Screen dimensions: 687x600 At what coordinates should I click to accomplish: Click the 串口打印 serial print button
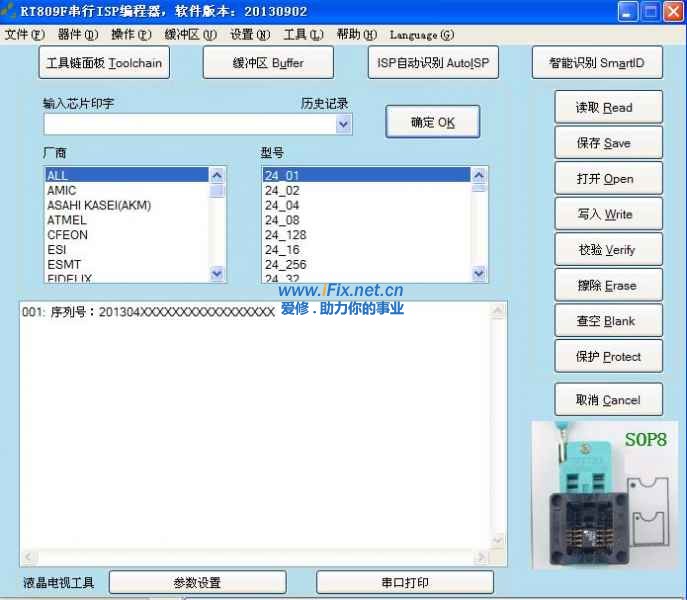[x=404, y=582]
